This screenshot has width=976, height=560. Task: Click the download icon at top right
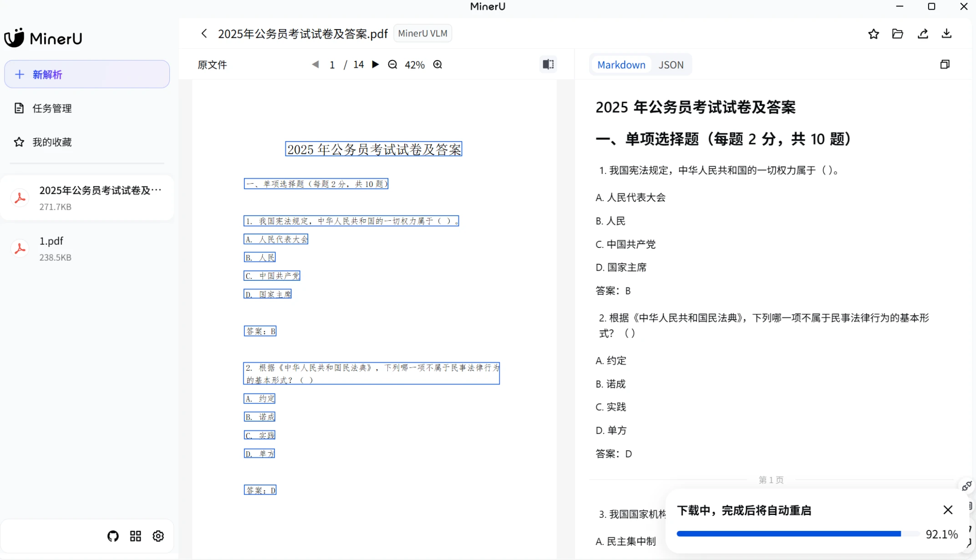tap(947, 33)
